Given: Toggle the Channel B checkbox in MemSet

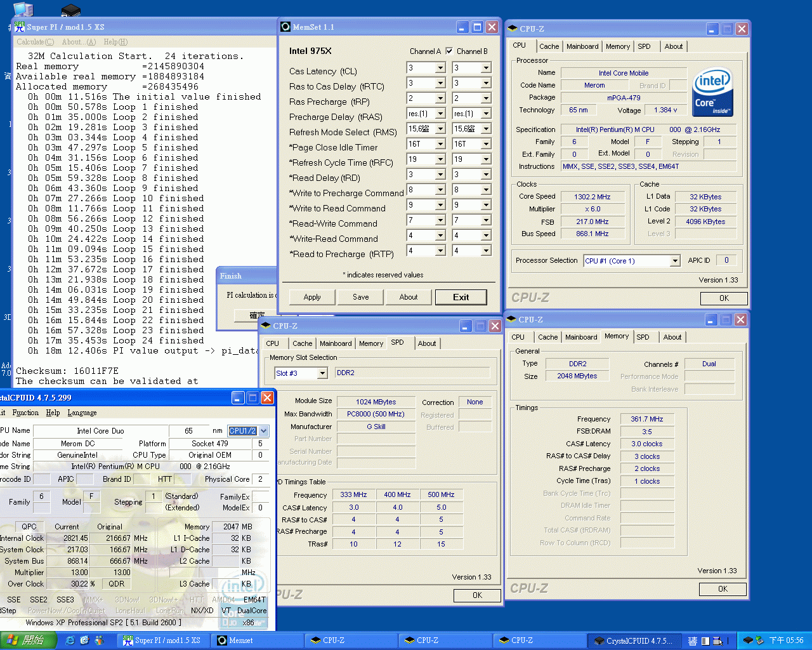Looking at the screenshot, I should 449,51.
